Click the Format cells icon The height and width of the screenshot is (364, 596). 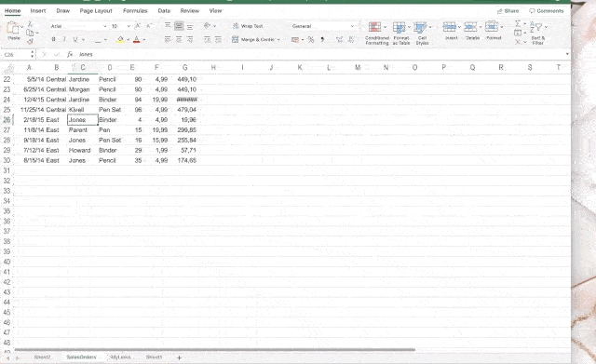[x=492, y=27]
